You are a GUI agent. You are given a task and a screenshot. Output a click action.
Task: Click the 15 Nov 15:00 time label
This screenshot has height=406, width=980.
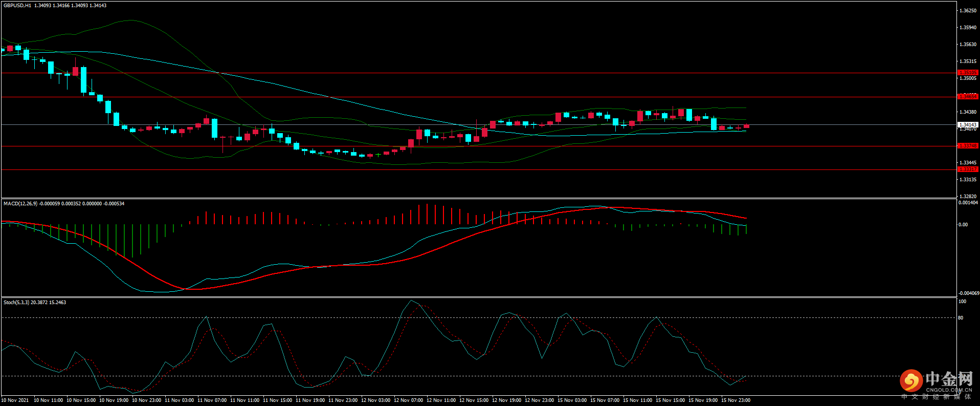pos(671,400)
